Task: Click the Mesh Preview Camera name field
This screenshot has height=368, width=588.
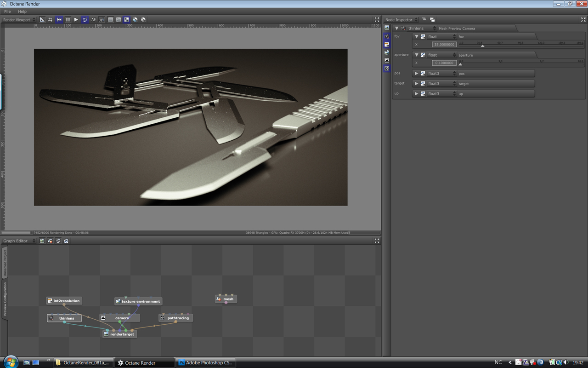Action: tap(475, 29)
